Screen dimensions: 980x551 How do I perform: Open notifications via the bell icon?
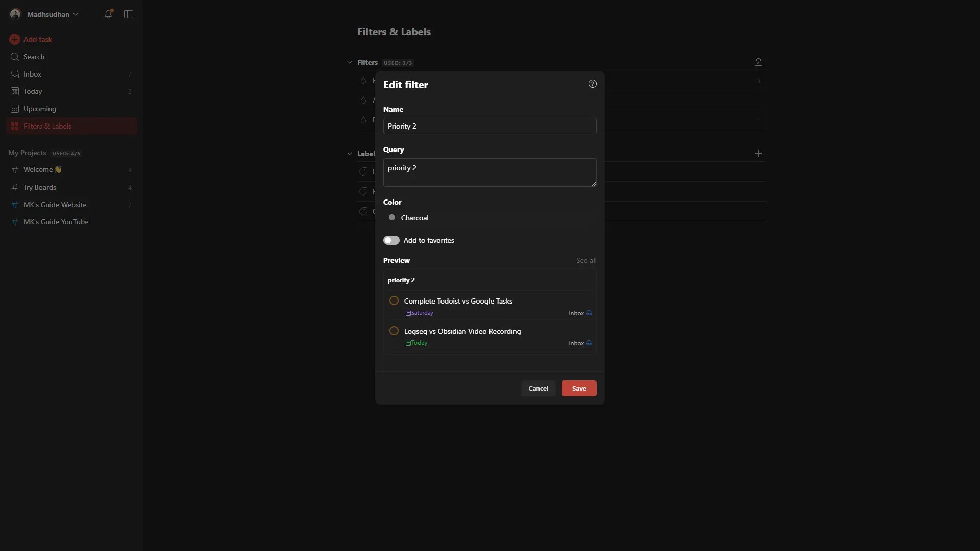click(109, 14)
